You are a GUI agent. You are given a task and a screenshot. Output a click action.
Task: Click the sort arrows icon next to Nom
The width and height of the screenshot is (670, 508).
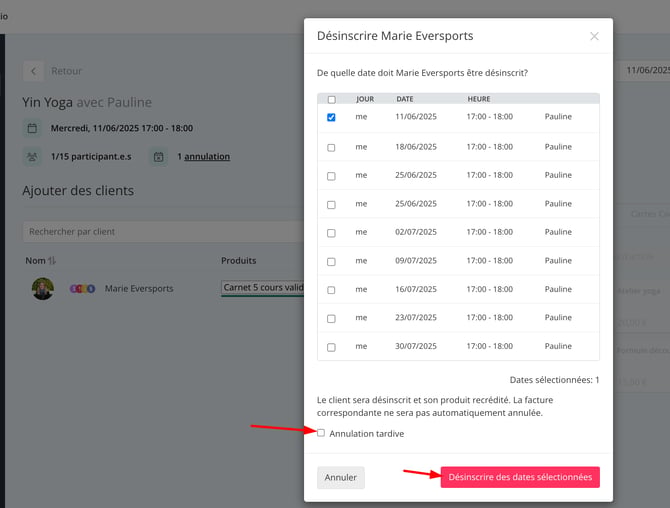52,260
